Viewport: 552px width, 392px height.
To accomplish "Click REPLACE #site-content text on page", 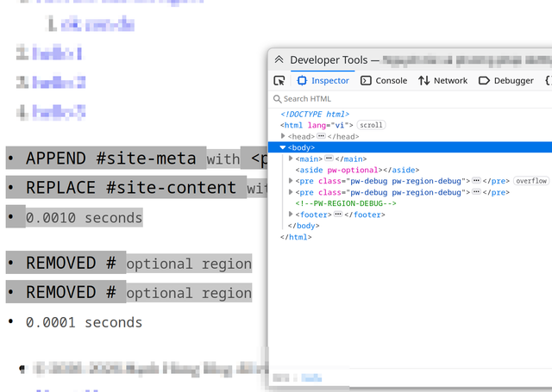I will coord(131,188).
